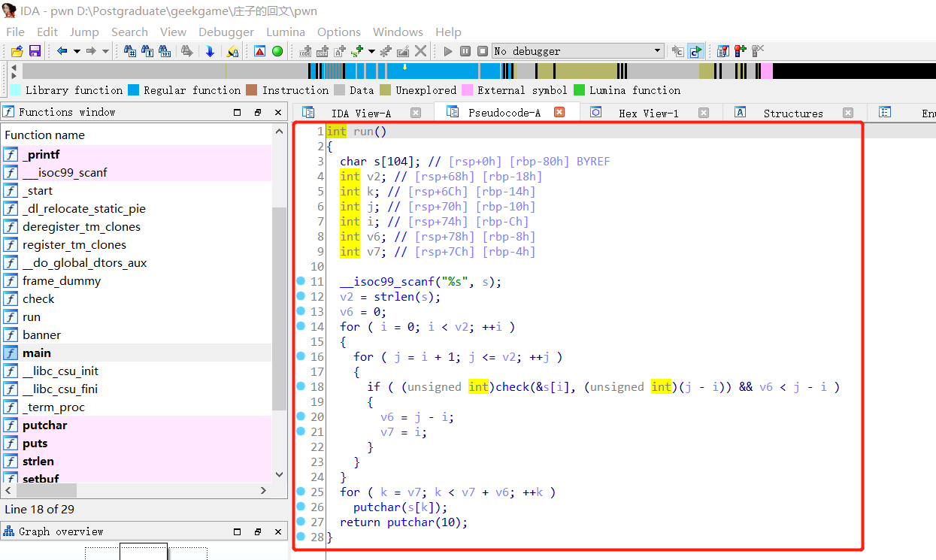The width and height of the screenshot is (936, 560).
Task: Click the gray asterisk array icon
Action: pyautogui.click(x=386, y=51)
